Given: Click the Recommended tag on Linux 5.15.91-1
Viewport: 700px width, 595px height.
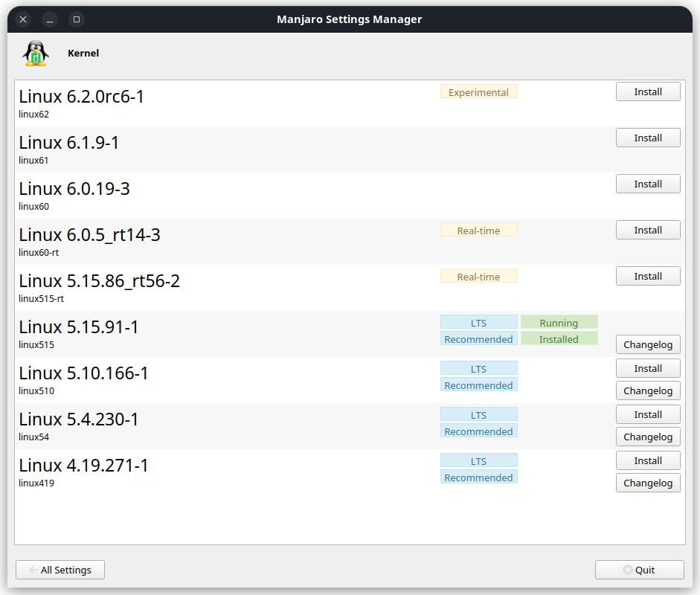Looking at the screenshot, I should tap(478, 339).
